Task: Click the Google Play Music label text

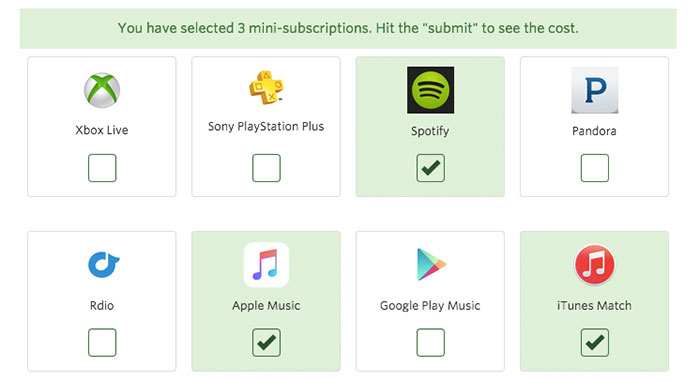Action: pos(430,306)
